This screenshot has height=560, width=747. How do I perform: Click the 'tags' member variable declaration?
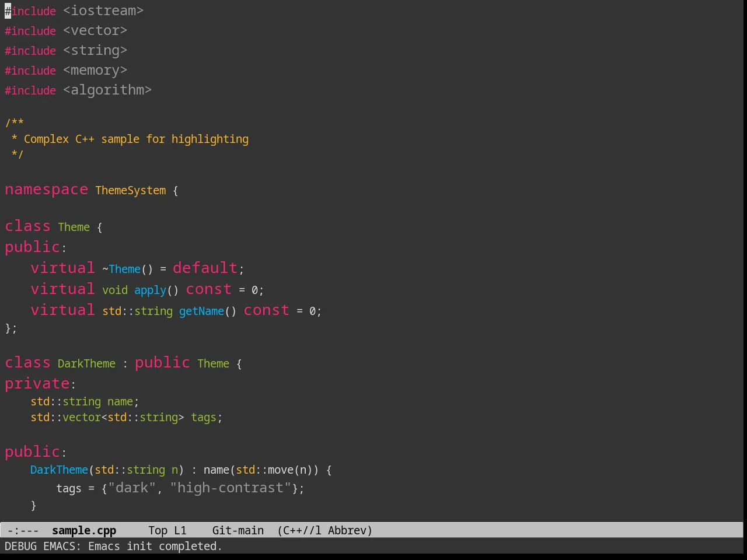tap(204, 417)
